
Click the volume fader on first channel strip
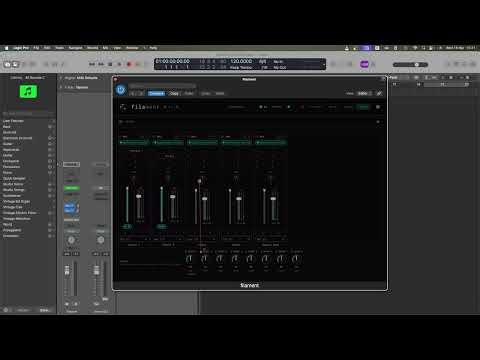coord(67,270)
